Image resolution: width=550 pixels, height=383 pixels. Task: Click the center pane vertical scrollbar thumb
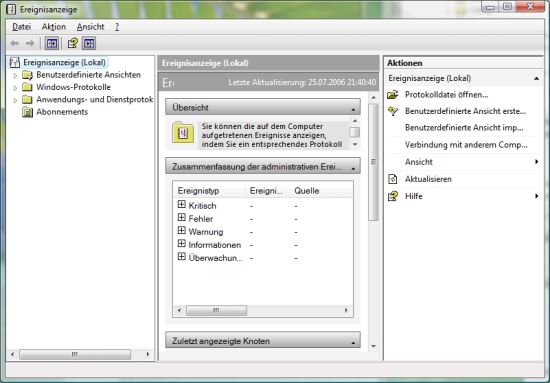[x=373, y=162]
